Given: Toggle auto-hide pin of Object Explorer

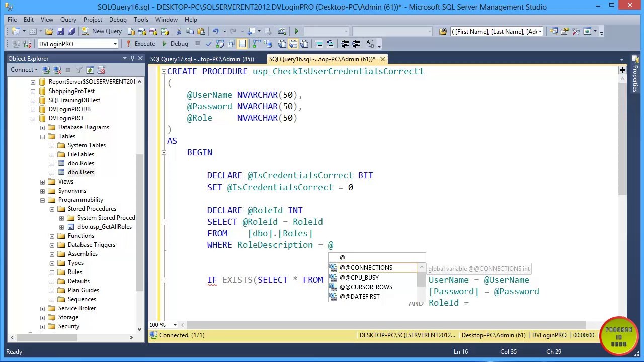Looking at the screenshot, I should coord(133,58).
